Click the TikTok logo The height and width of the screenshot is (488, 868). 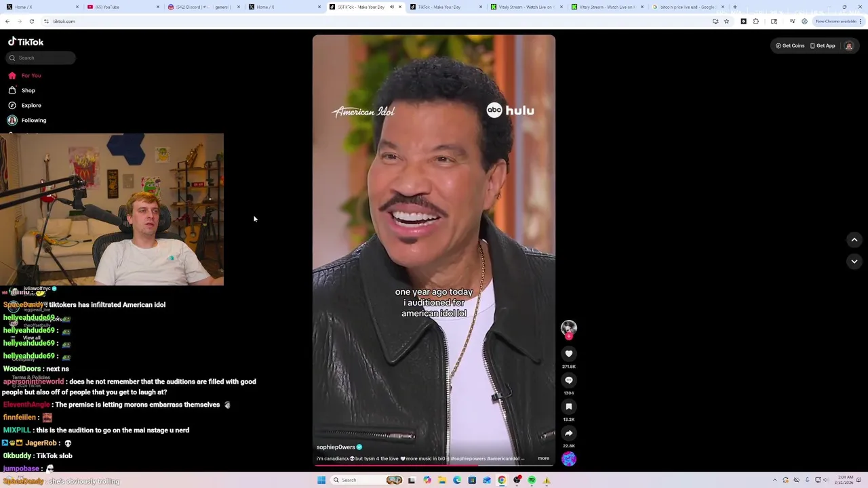point(26,41)
